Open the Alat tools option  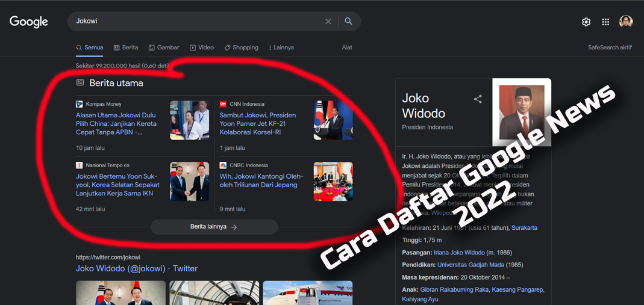click(x=347, y=48)
